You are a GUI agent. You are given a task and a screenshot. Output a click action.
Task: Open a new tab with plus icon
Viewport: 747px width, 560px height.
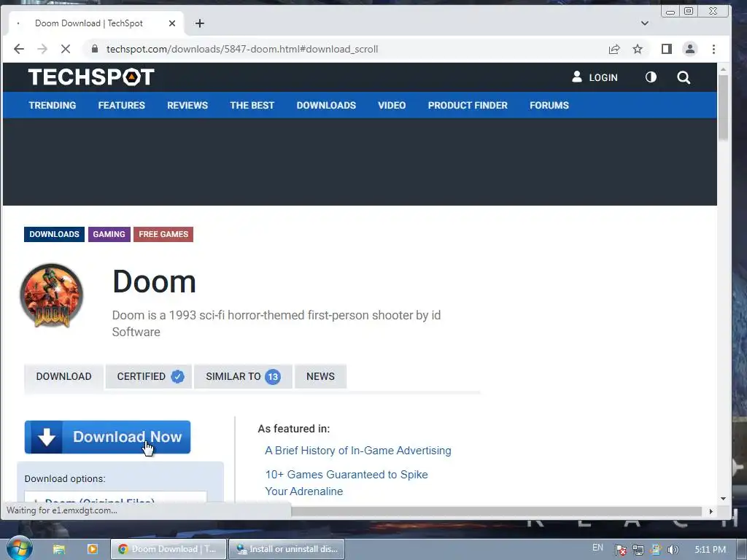tap(200, 23)
